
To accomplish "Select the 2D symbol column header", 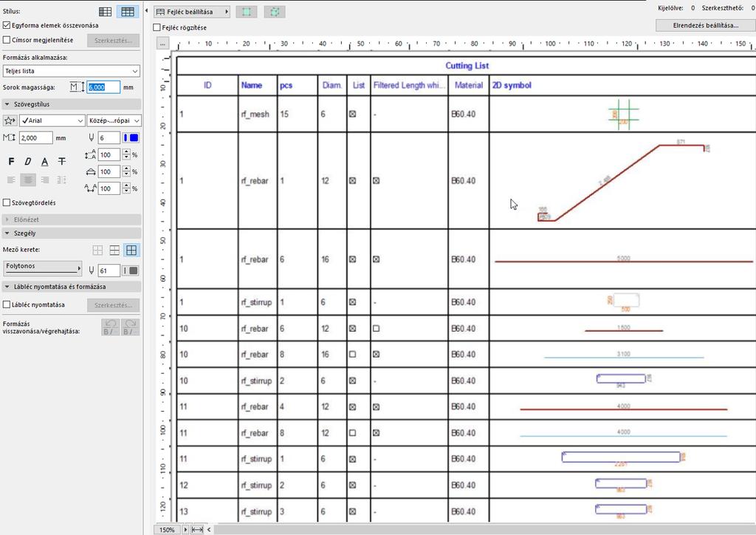I will click(x=623, y=86).
